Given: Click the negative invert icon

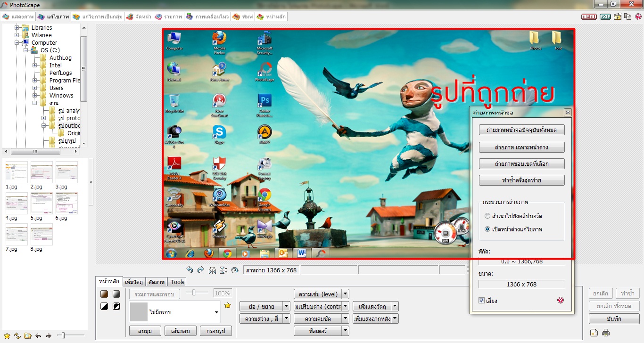Looking at the screenshot, I should click(116, 307).
